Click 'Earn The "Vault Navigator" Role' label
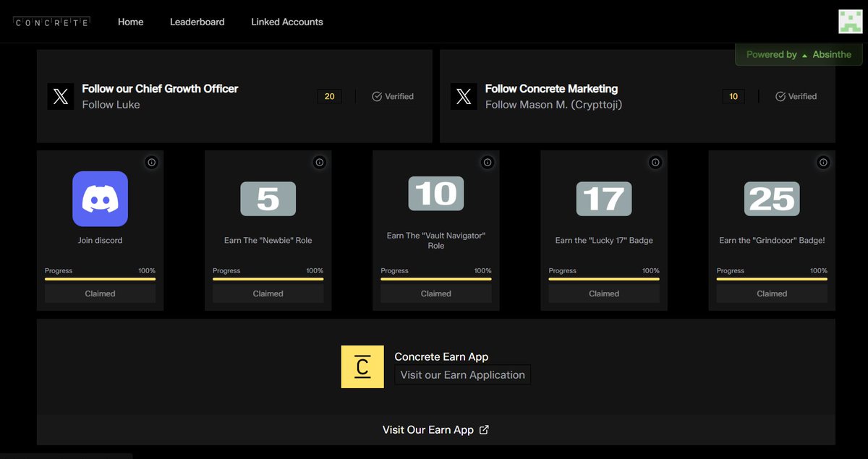 [x=436, y=241]
